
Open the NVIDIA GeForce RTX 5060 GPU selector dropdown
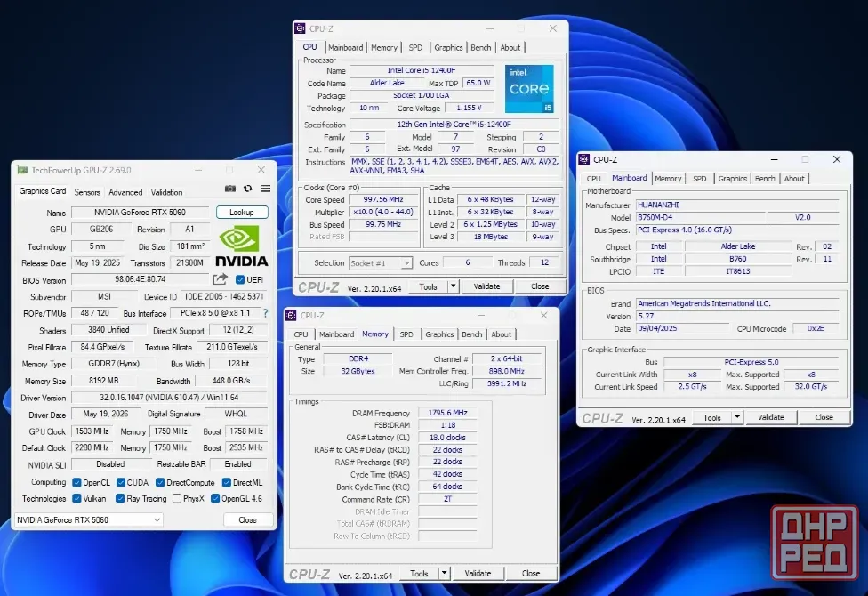click(x=89, y=519)
